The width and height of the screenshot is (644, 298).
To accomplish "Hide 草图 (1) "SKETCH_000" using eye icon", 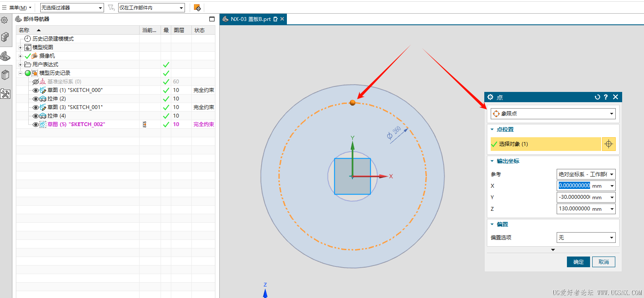I will (36, 90).
